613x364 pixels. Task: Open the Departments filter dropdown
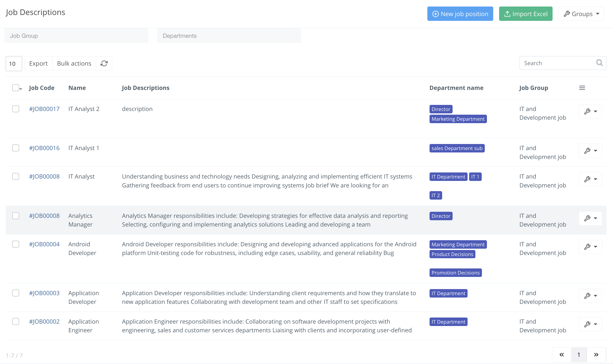click(229, 36)
